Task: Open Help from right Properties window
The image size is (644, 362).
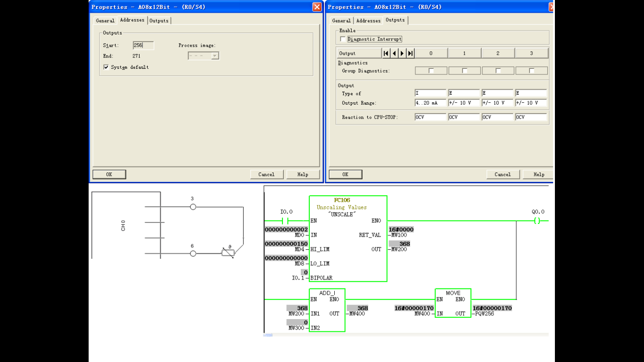Action: (539, 174)
